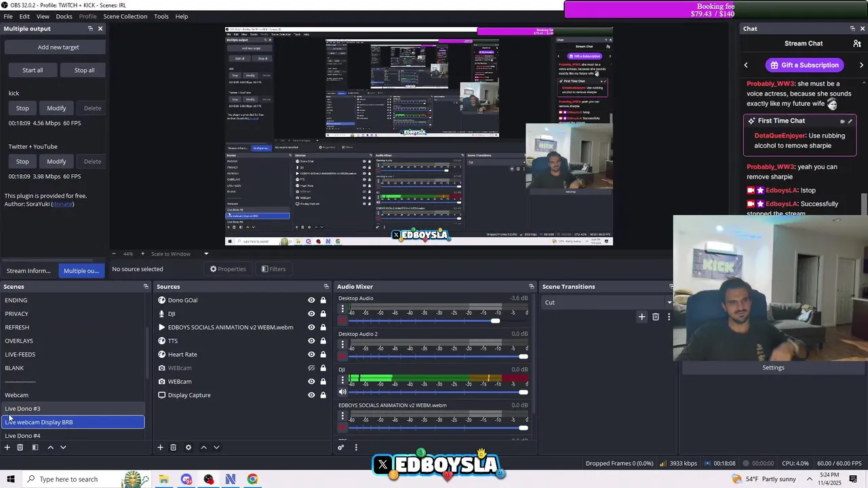
Task: Pop out the Chat dock panel
Action: click(852, 28)
